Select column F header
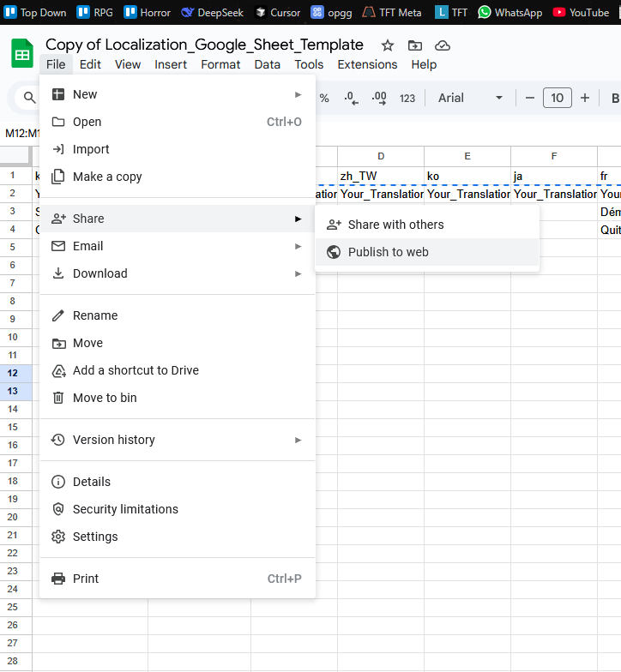Image resolution: width=621 pixels, height=672 pixels. [554, 156]
